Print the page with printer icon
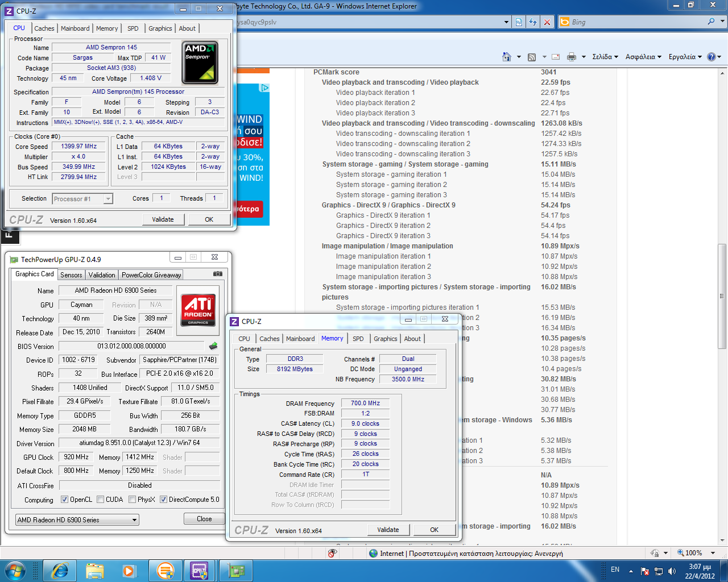This screenshot has width=728, height=582. click(x=572, y=57)
